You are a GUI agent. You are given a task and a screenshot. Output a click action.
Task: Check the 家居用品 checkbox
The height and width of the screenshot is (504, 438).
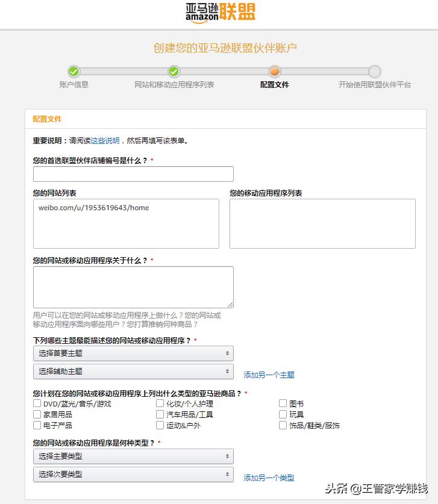pos(37,414)
